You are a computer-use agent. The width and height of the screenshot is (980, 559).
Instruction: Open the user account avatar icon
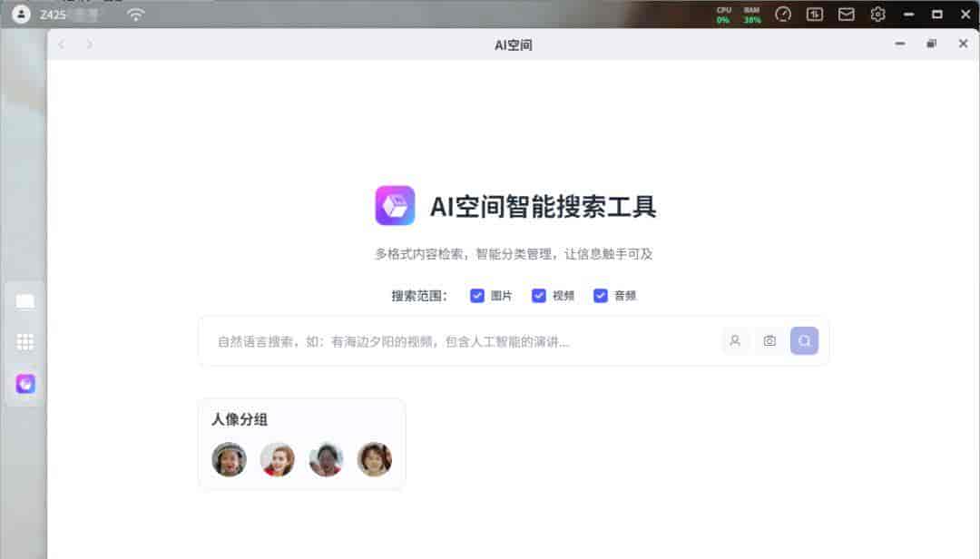[x=21, y=14]
